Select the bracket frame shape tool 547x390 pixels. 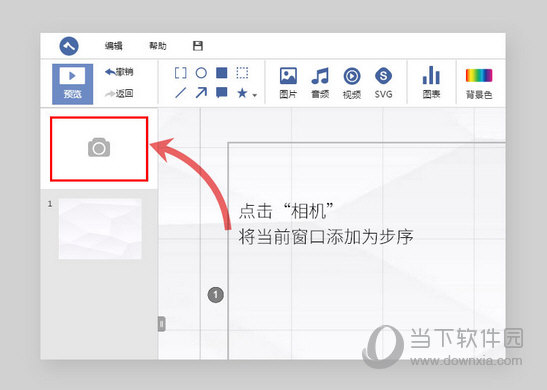(x=180, y=73)
